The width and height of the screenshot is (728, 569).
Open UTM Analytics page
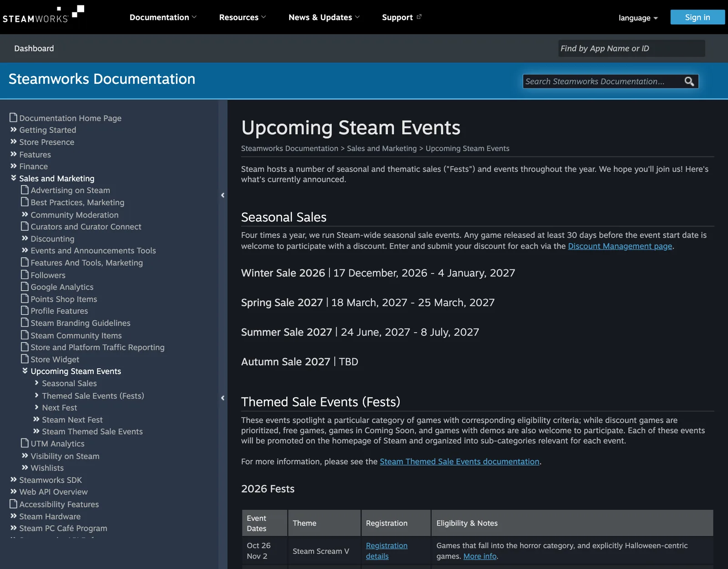click(x=53, y=443)
